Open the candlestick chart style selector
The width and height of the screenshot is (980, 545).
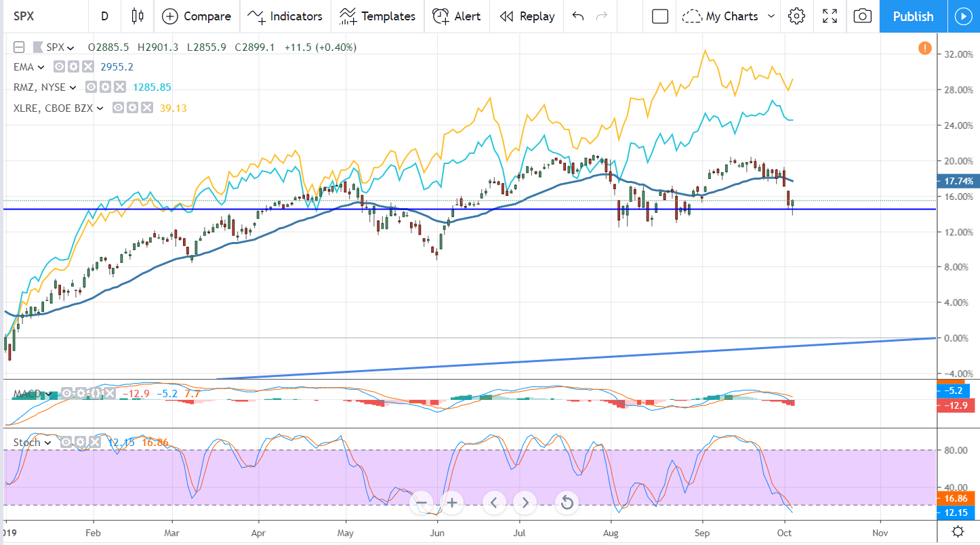click(138, 16)
